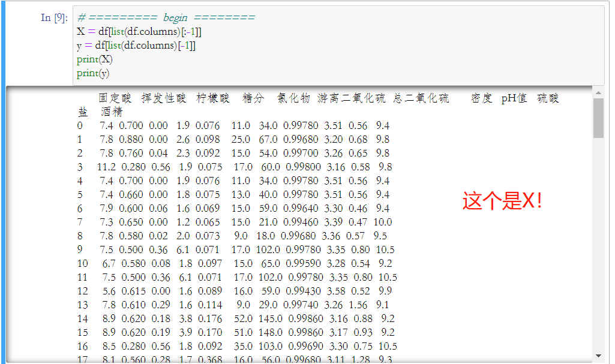Click the '总二氧化硫' column header
This screenshot has width=615, height=364.
tap(421, 98)
